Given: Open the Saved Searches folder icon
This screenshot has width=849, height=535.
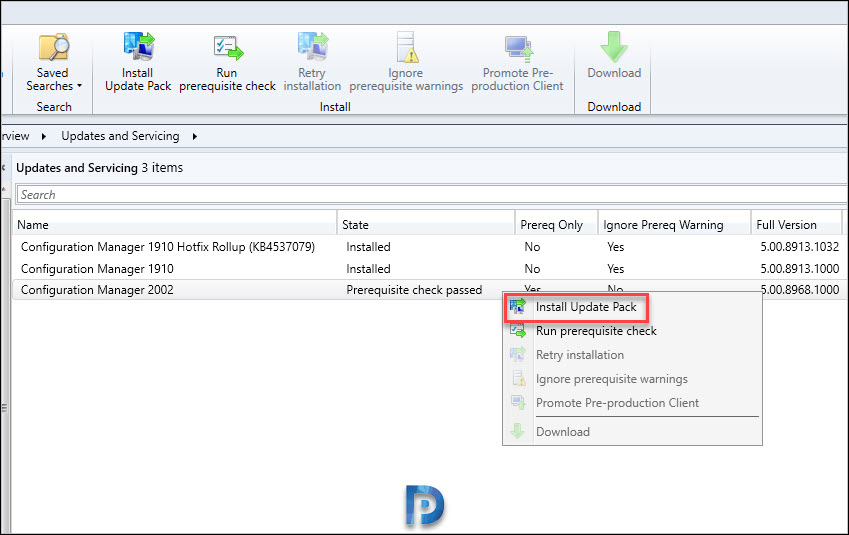Looking at the screenshot, I should (54, 47).
